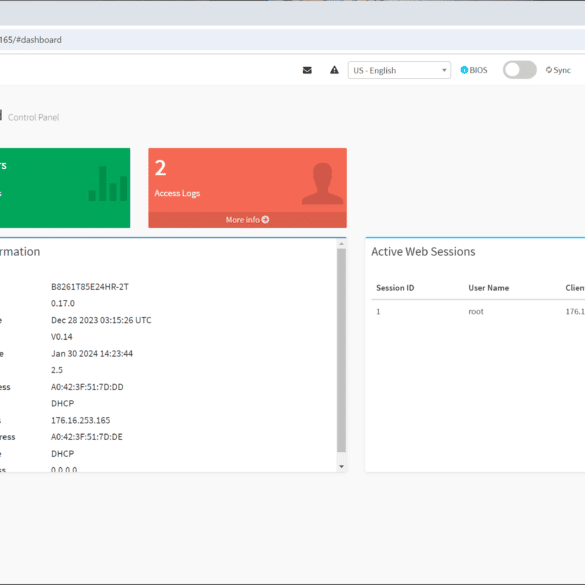Screen dimensions: 585x585
Task: Toggle the switch beside BIOS
Action: pos(519,70)
